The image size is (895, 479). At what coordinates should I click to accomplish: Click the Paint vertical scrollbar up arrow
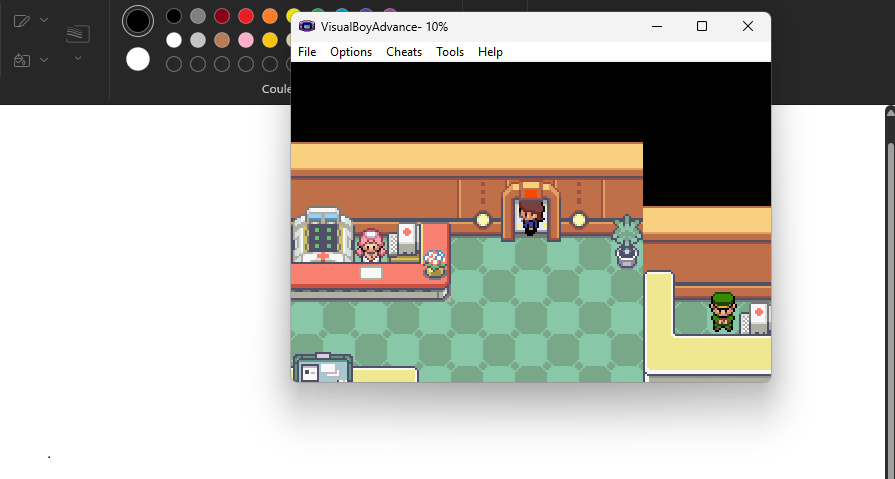pyautogui.click(x=890, y=113)
